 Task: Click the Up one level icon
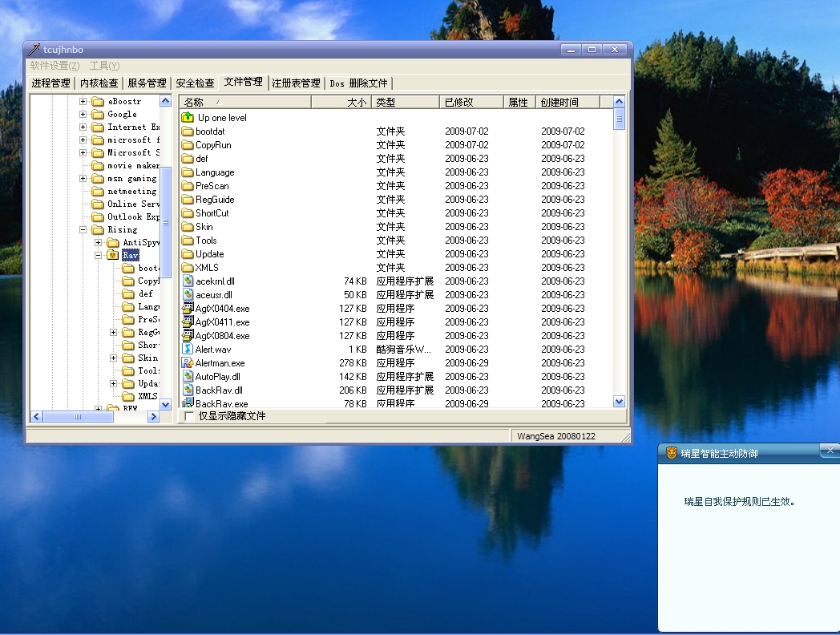(x=188, y=118)
